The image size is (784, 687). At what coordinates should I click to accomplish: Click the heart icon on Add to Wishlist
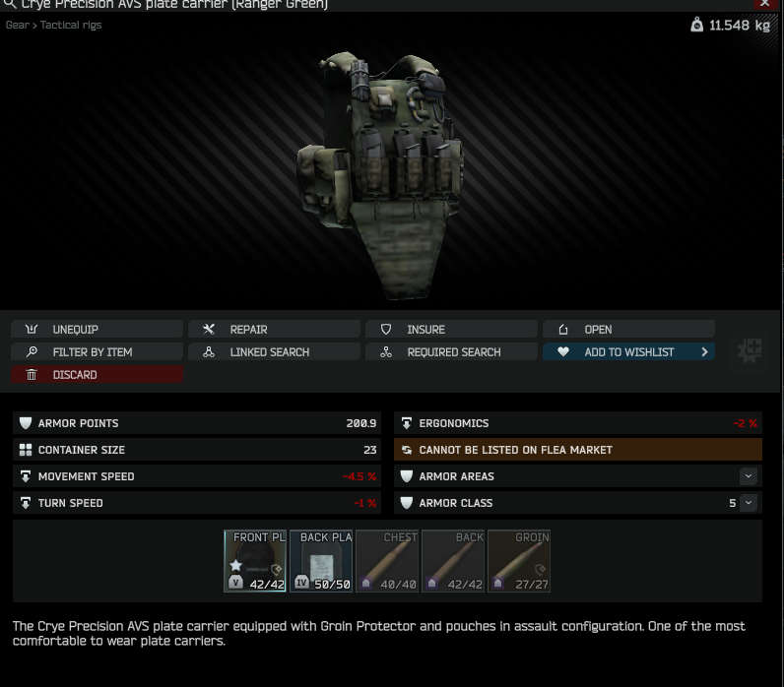coord(563,351)
